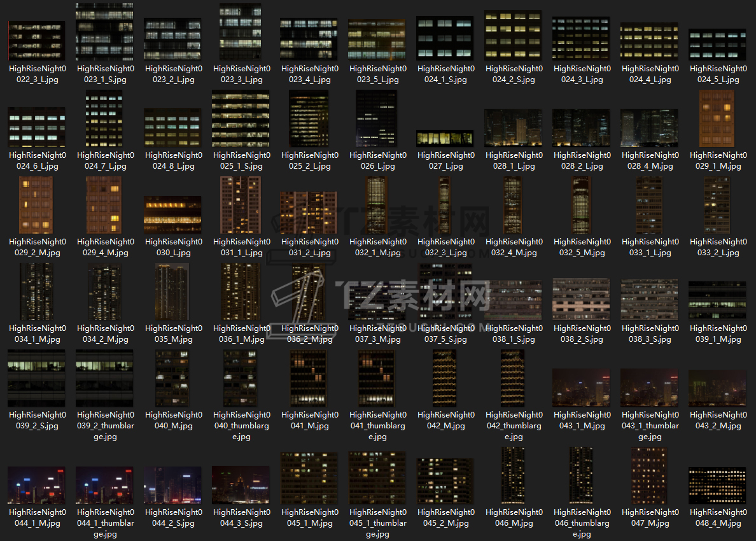Select thumbnail HighRiseNight0024_6_L.jpg
The height and width of the screenshot is (541, 756).
pos(37,127)
